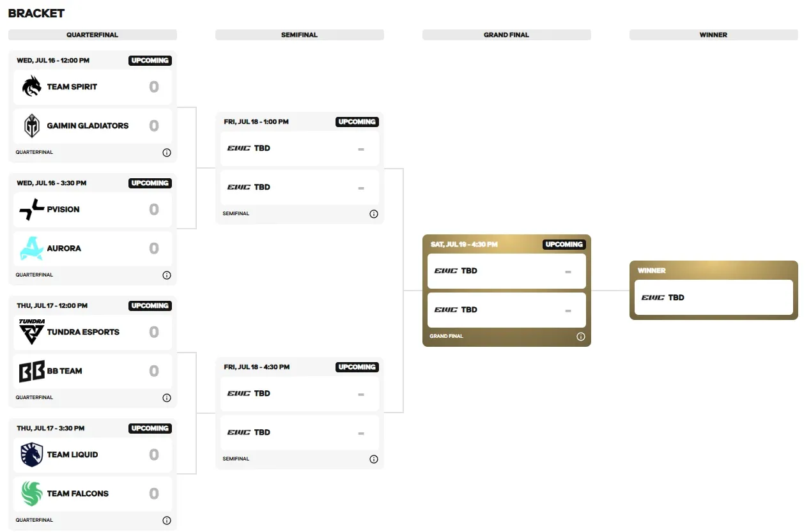811x532 pixels.
Task: Select the QUARTERFINAL column header
Action: click(92, 34)
